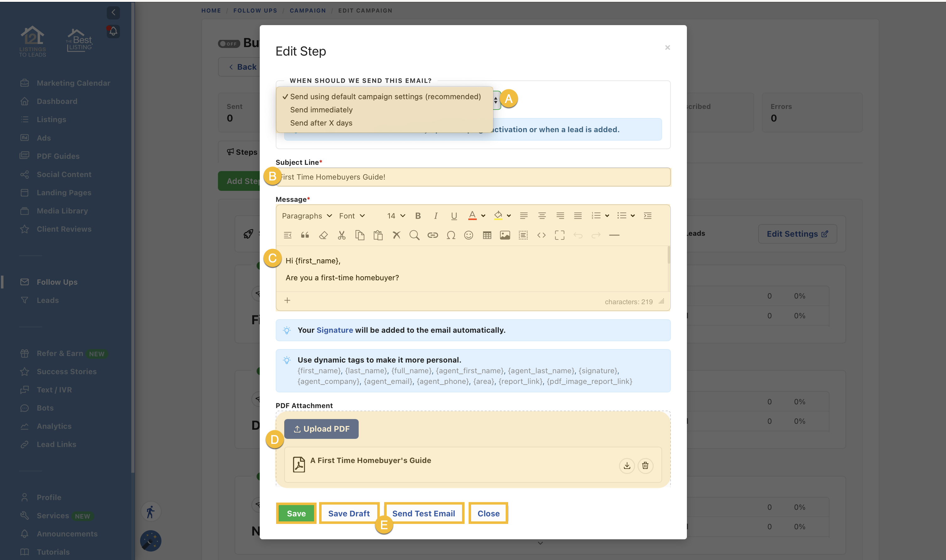Image resolution: width=946 pixels, height=560 pixels.
Task: Click the Italic formatting icon
Action: point(436,216)
